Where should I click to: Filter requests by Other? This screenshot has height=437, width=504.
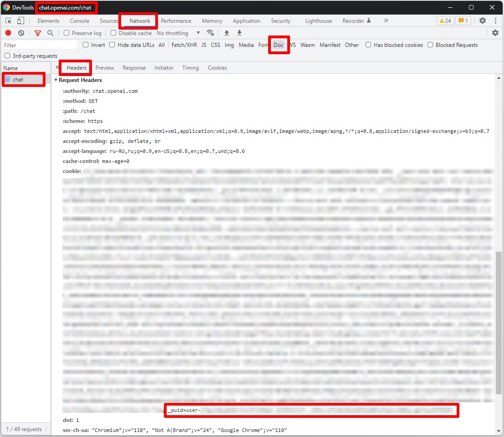(x=352, y=45)
